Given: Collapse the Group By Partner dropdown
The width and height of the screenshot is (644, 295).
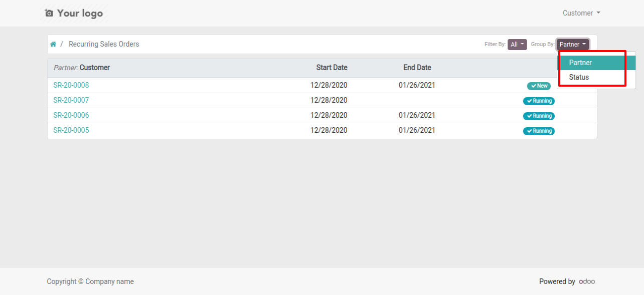Looking at the screenshot, I should pos(573,45).
